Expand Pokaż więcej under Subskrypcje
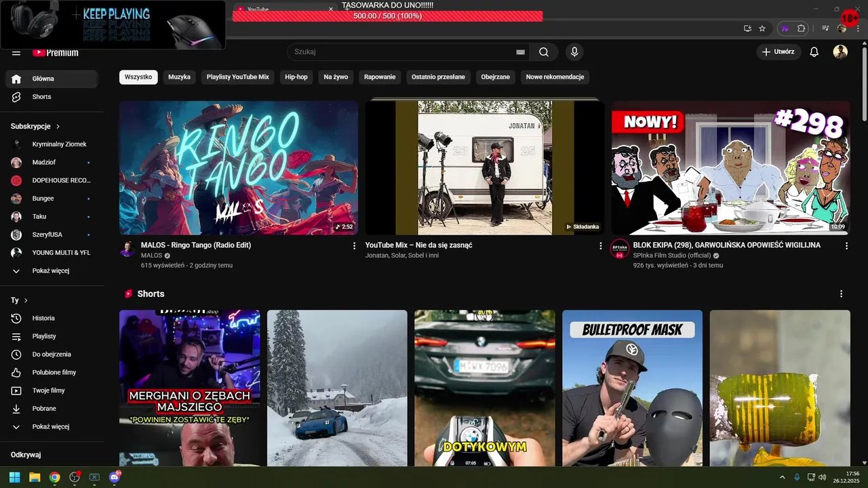868x488 pixels. coord(52,270)
